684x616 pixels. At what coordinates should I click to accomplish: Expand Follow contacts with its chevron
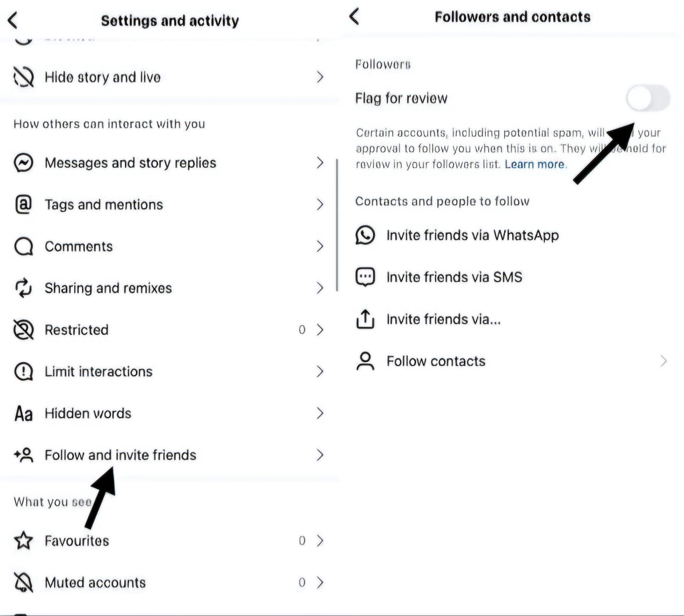tap(663, 361)
